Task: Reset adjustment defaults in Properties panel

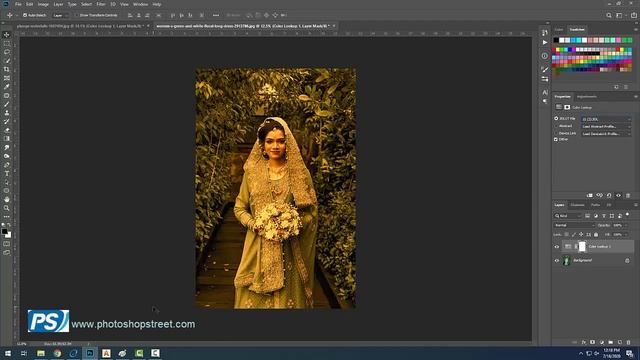Action: click(609, 196)
